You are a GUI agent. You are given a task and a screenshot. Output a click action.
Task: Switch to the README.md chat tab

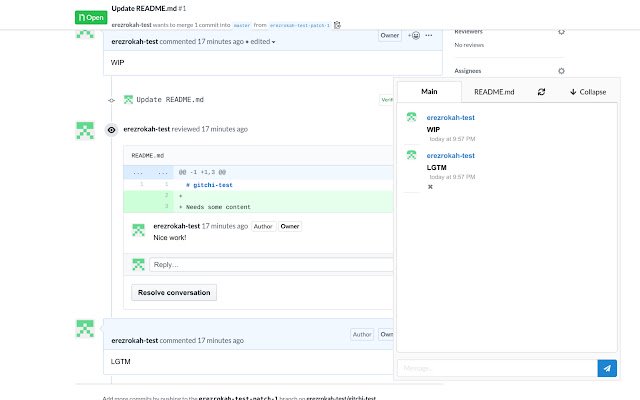click(494, 92)
